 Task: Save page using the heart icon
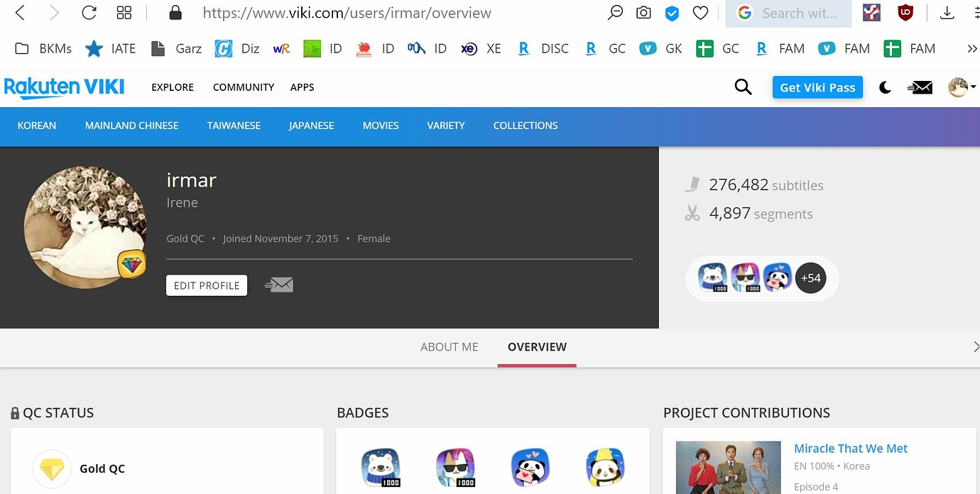(700, 12)
